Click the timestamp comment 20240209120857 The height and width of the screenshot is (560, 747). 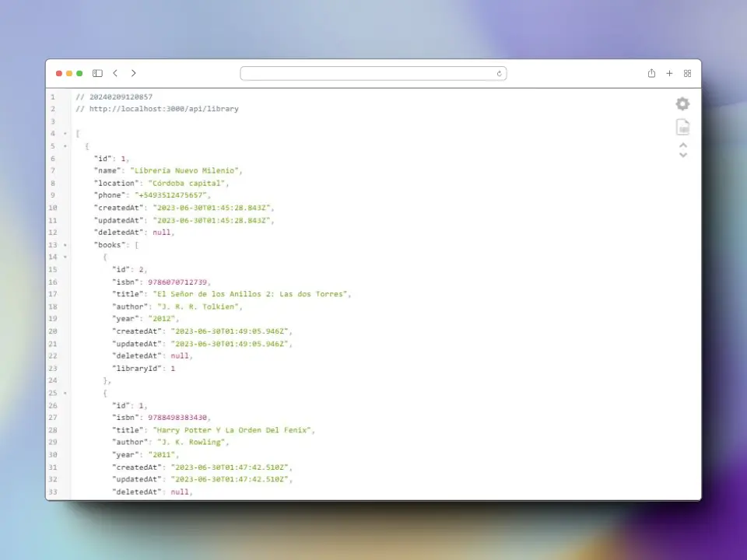coord(121,96)
